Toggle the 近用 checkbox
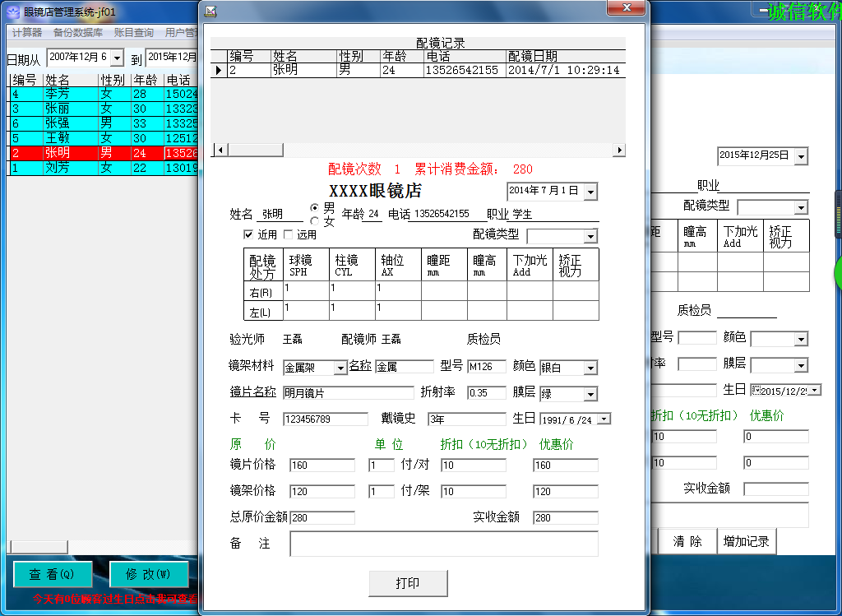Image resolution: width=842 pixels, height=616 pixels. (x=248, y=234)
